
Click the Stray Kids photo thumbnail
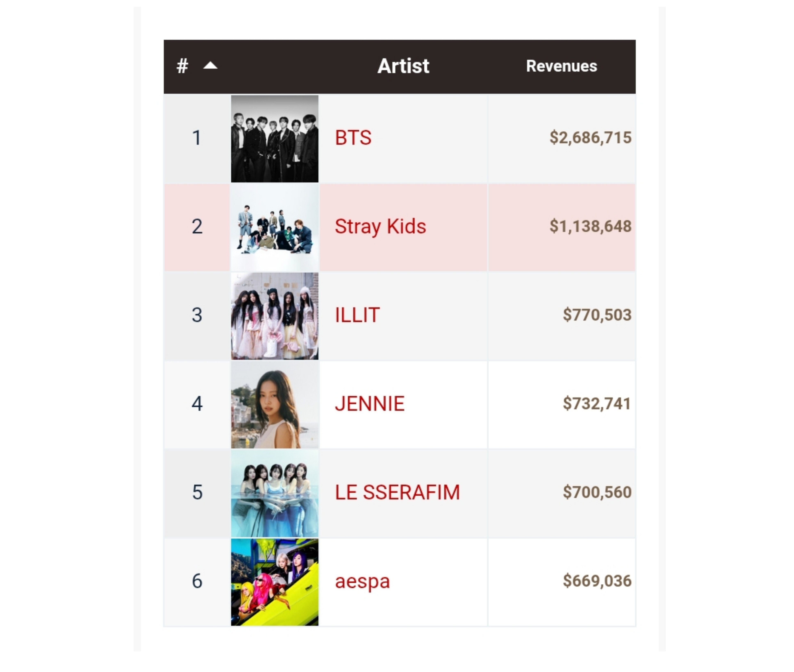click(275, 227)
